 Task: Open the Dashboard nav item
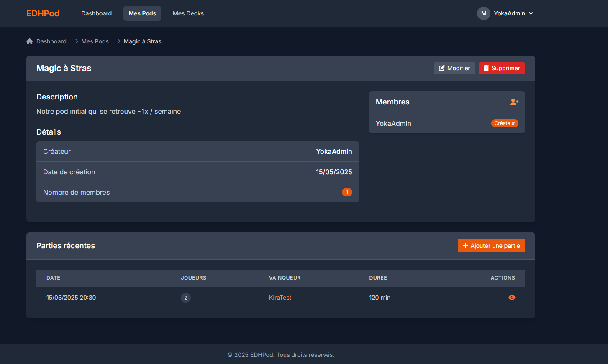[96, 13]
